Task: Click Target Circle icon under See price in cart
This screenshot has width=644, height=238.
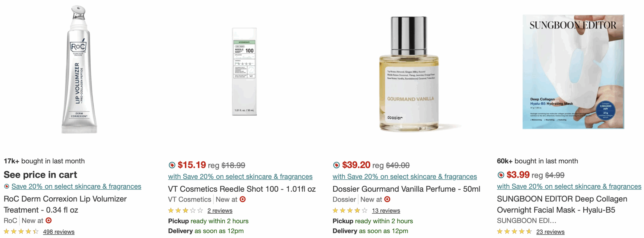Action: coord(7,186)
